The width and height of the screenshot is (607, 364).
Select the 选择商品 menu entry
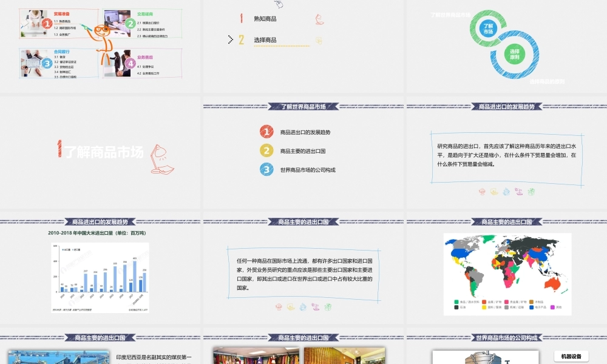point(265,40)
